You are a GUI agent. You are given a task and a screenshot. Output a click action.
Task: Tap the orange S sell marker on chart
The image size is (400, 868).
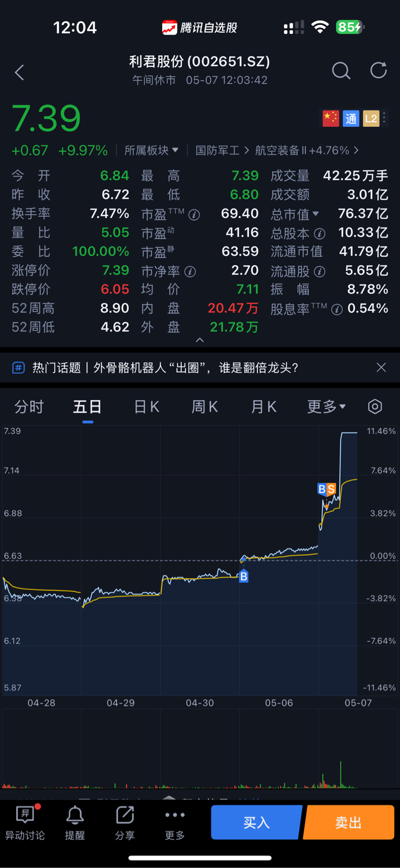(x=331, y=489)
